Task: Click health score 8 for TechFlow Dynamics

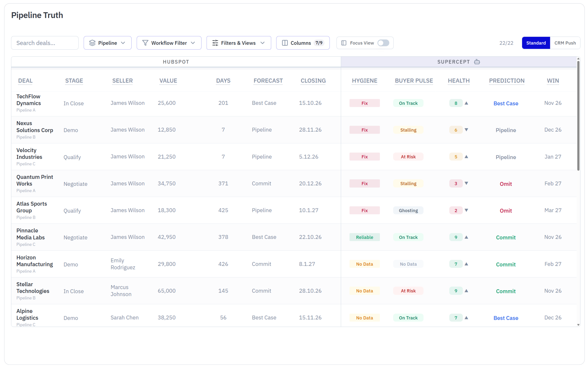Action: coord(455,103)
